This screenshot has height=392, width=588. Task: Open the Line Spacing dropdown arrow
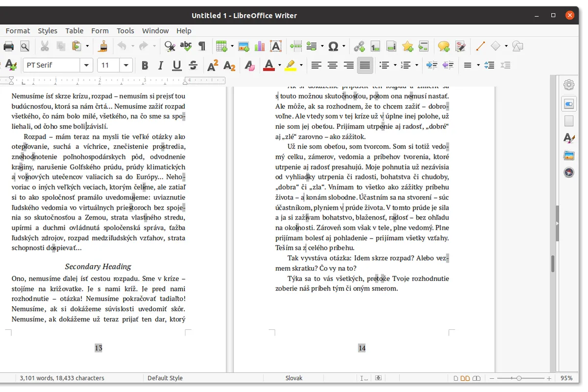pos(478,65)
